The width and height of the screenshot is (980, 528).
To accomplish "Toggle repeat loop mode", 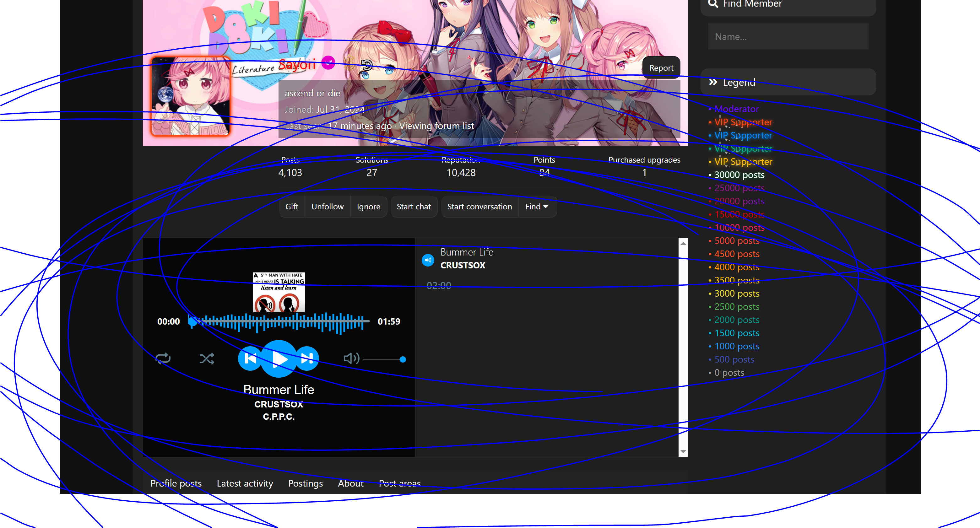I will click(163, 358).
